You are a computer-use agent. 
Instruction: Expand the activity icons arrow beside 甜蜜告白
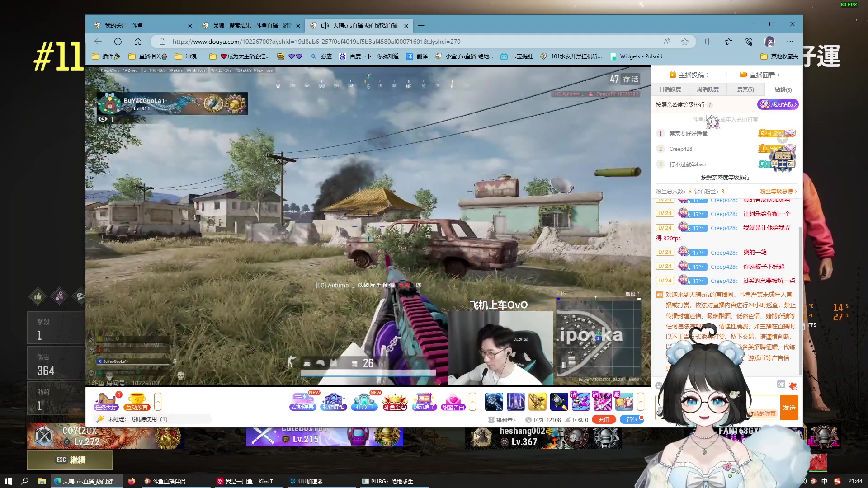pos(472,401)
